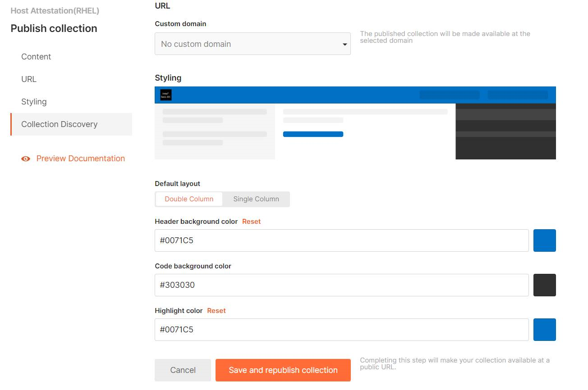Click the Preview Documentation link
The width and height of the screenshot is (588, 390).
[x=80, y=159]
